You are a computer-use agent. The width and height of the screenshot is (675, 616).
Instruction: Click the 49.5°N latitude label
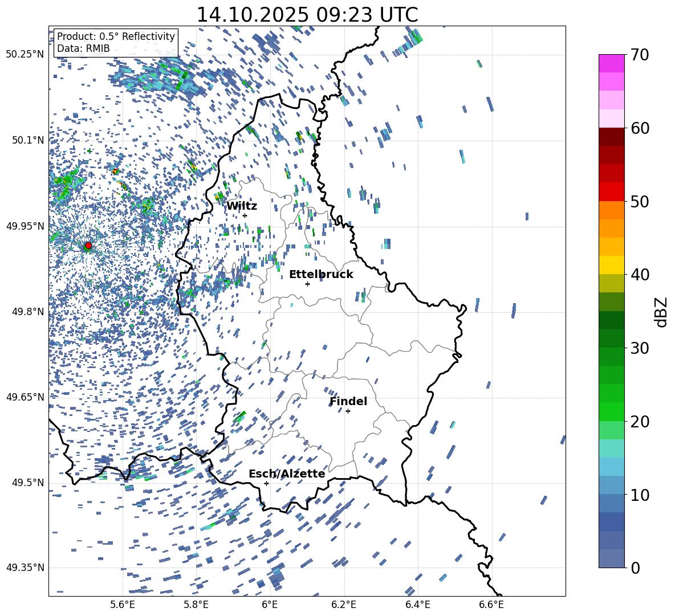coord(29,483)
